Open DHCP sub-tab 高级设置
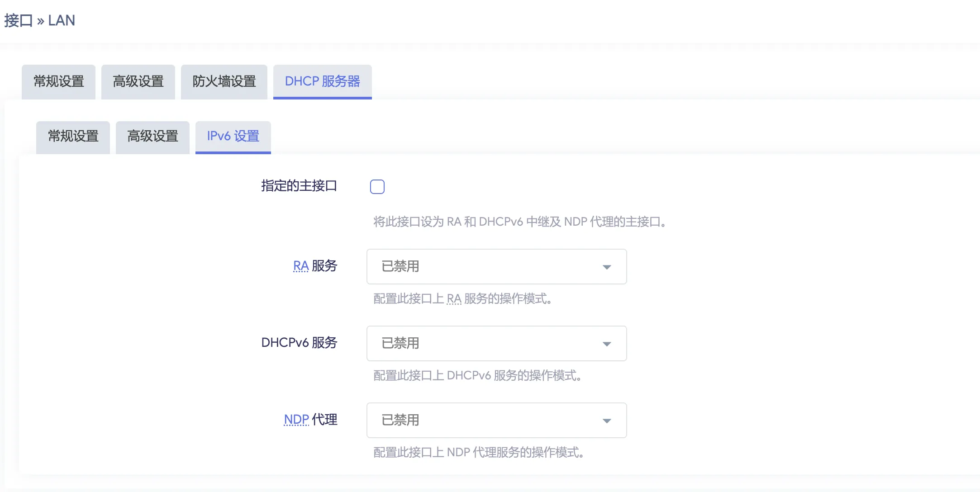Image resolution: width=980 pixels, height=492 pixels. 152,136
